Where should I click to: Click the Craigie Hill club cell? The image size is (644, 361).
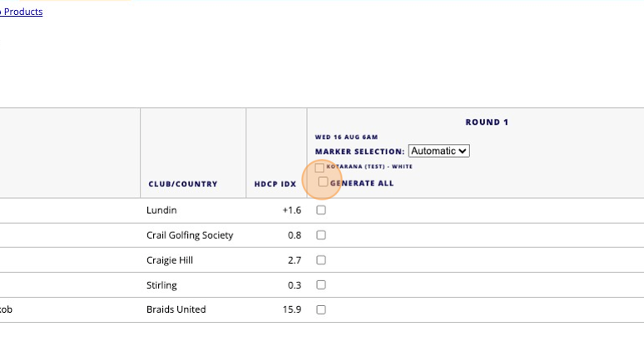coord(170,260)
